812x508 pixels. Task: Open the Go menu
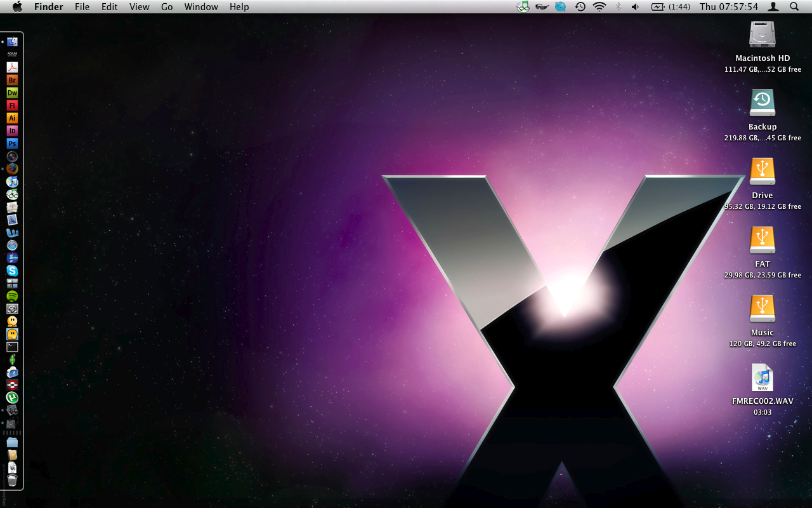(167, 7)
